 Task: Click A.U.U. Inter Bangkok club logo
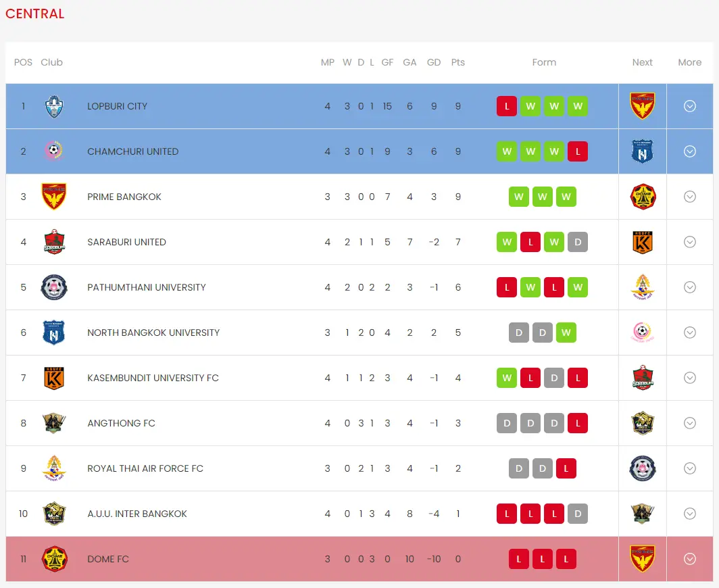pyautogui.click(x=54, y=514)
